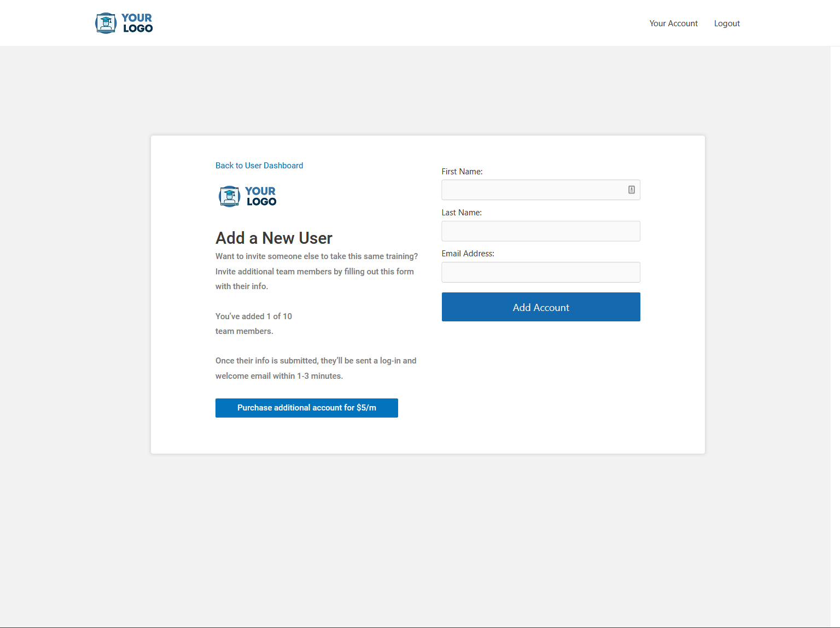This screenshot has height=628, width=840.
Task: Click the graduation cap icon inside the form card
Action: point(229,197)
